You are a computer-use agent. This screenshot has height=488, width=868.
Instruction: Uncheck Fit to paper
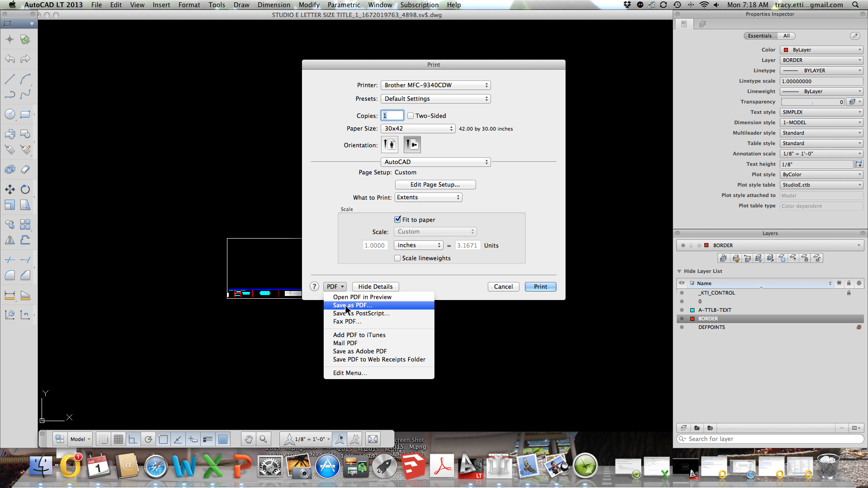[397, 220]
